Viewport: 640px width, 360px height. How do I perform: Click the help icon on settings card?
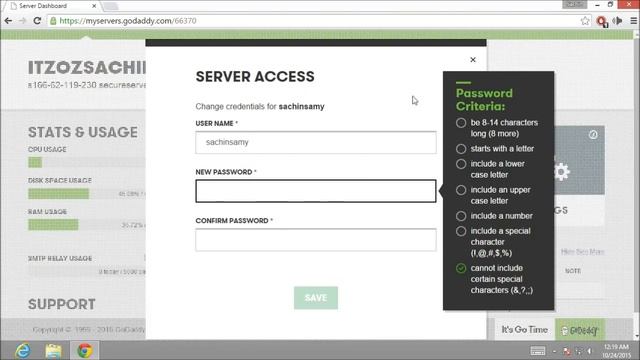point(593,134)
